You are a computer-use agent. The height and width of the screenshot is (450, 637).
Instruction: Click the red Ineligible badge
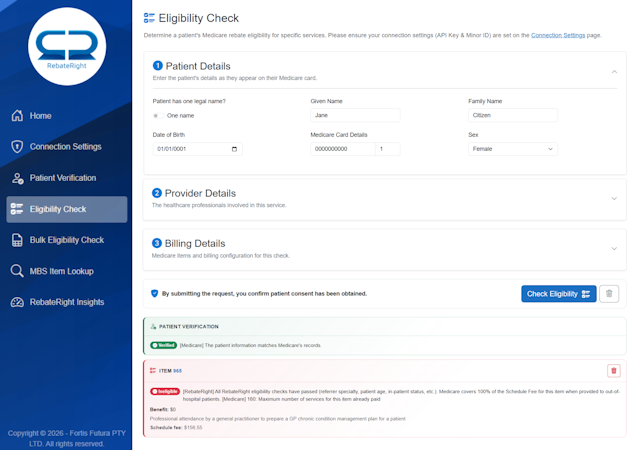click(x=165, y=392)
